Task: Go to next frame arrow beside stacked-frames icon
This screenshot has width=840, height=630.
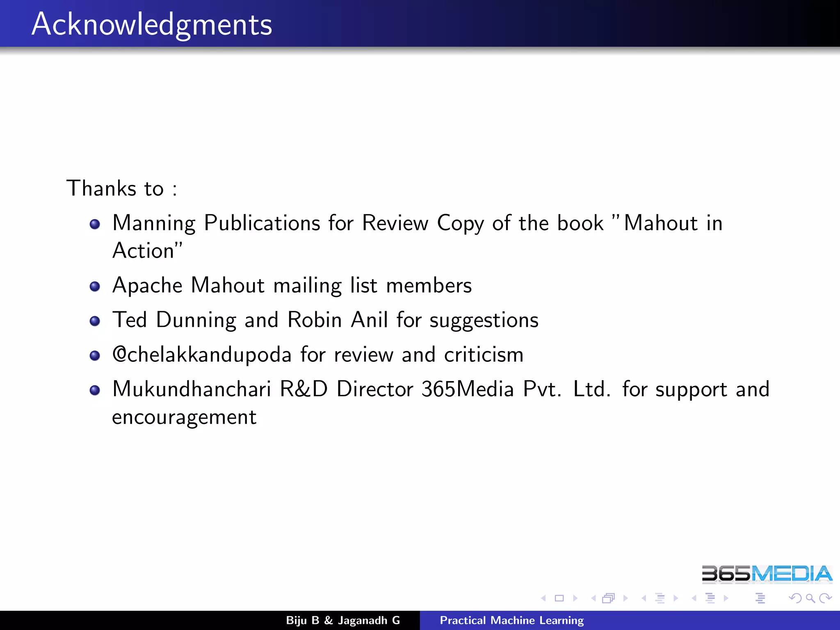Action: click(x=625, y=598)
